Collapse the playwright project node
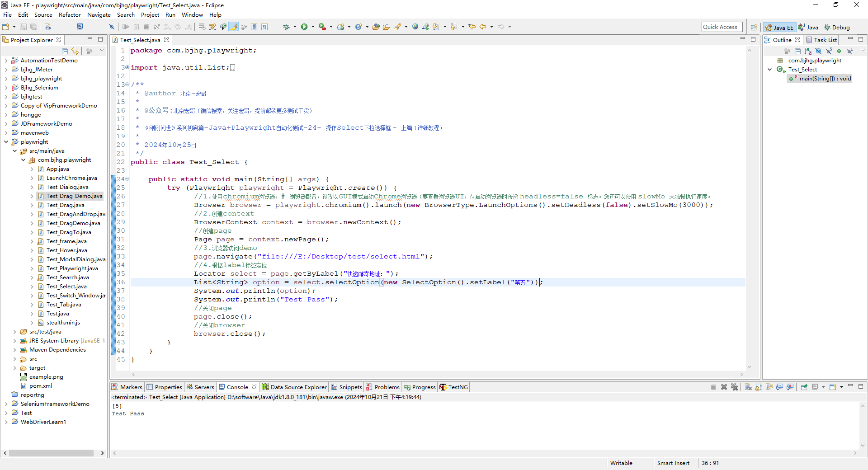This screenshot has width=868, height=470. tap(6, 142)
